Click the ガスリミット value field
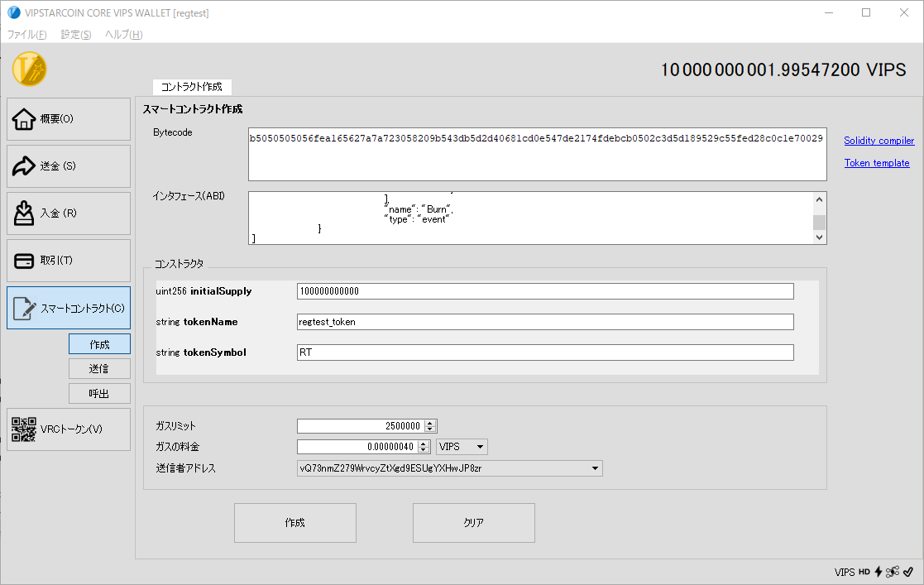The image size is (924, 585). 361,426
